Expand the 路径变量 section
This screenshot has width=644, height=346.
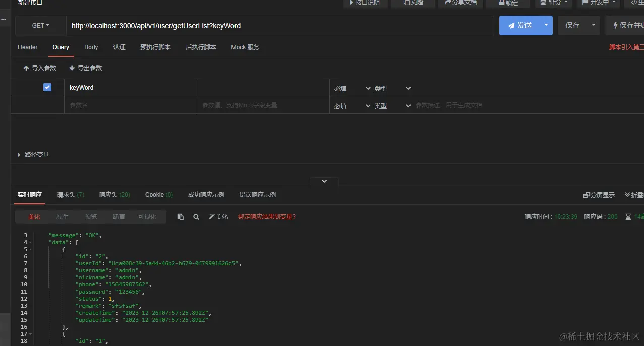(x=33, y=155)
